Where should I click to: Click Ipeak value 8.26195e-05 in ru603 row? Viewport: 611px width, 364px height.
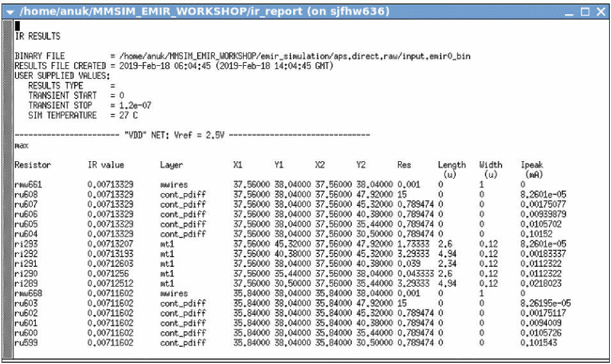point(546,303)
